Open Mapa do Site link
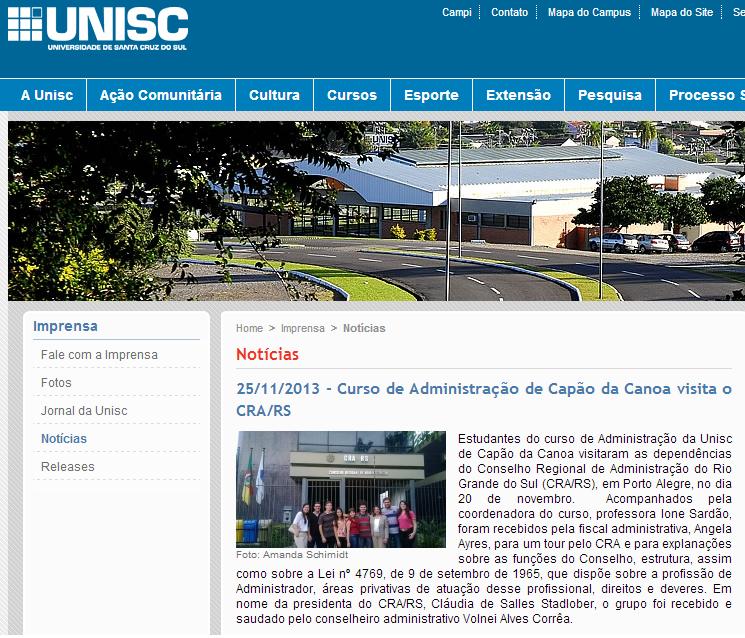This screenshot has width=745, height=638. [x=682, y=12]
